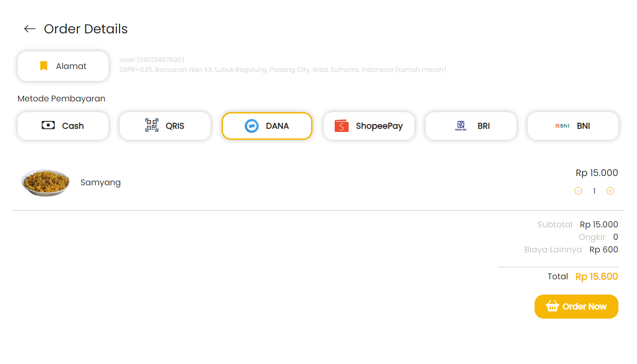Click the QRIS QR code icon

pos(152,126)
